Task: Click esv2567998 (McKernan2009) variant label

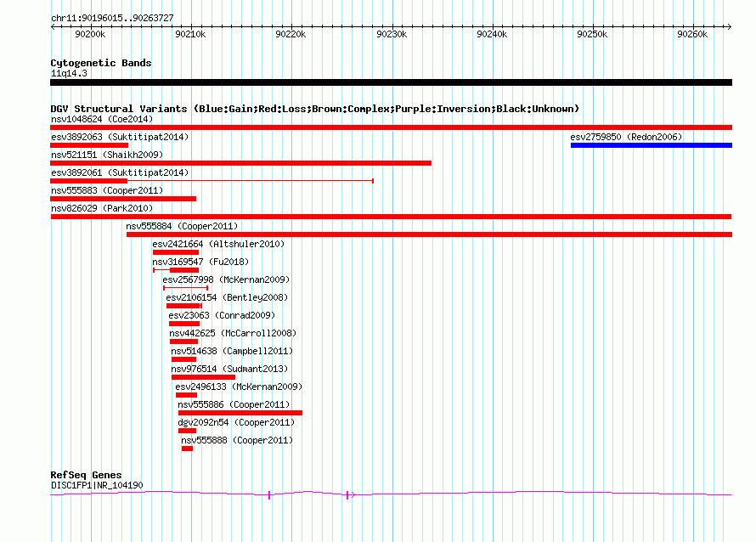Action: 226,279
